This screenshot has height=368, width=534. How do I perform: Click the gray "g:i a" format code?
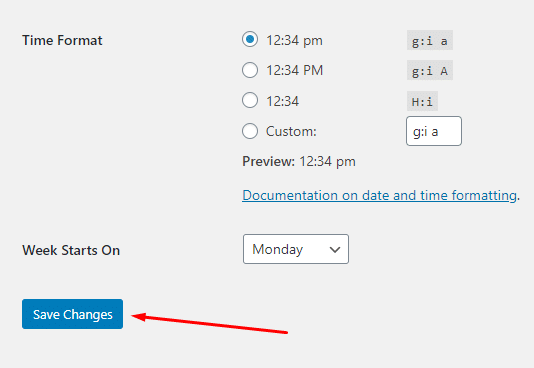(430, 40)
